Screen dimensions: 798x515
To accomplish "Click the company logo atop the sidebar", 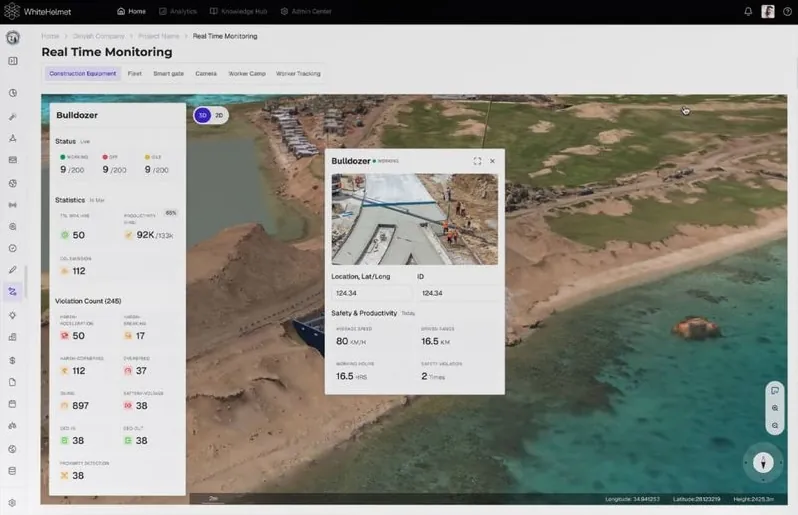I will coord(13,37).
